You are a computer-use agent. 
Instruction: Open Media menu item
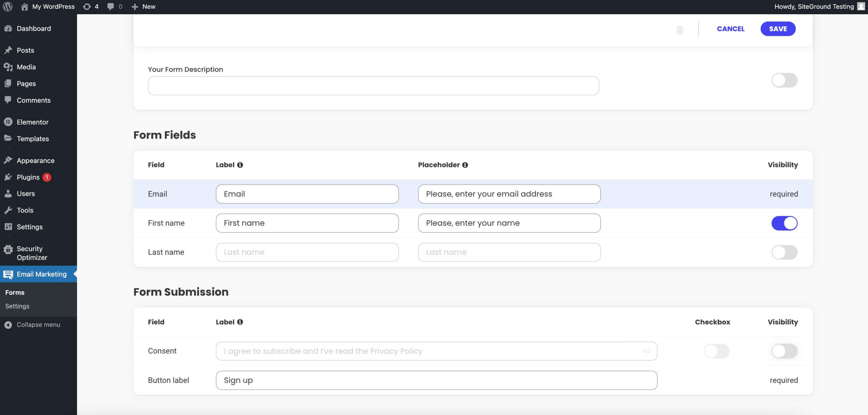click(38, 67)
